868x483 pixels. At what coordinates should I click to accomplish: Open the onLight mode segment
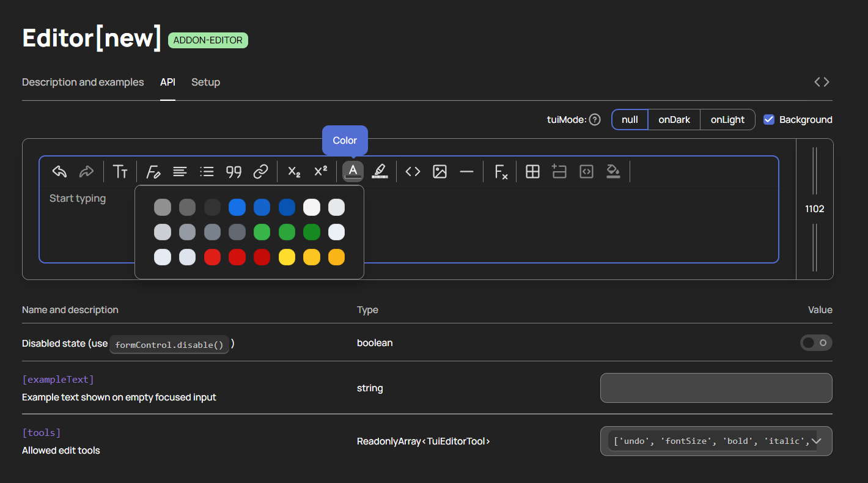click(727, 119)
